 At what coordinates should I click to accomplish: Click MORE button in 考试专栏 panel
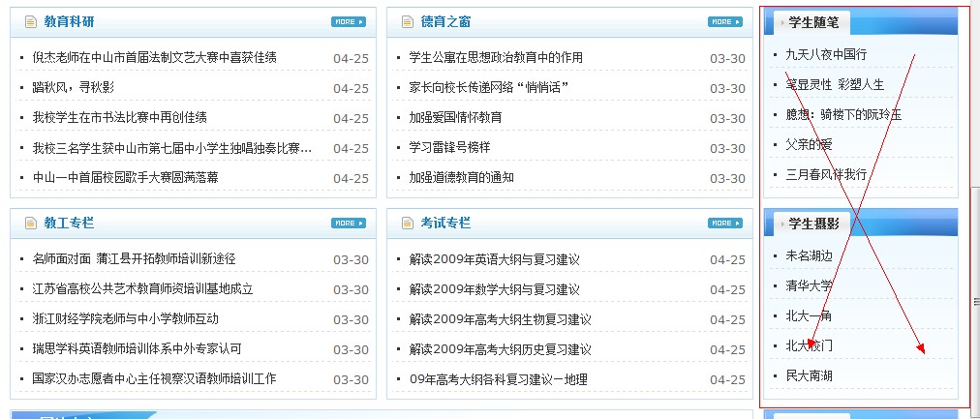click(x=725, y=224)
